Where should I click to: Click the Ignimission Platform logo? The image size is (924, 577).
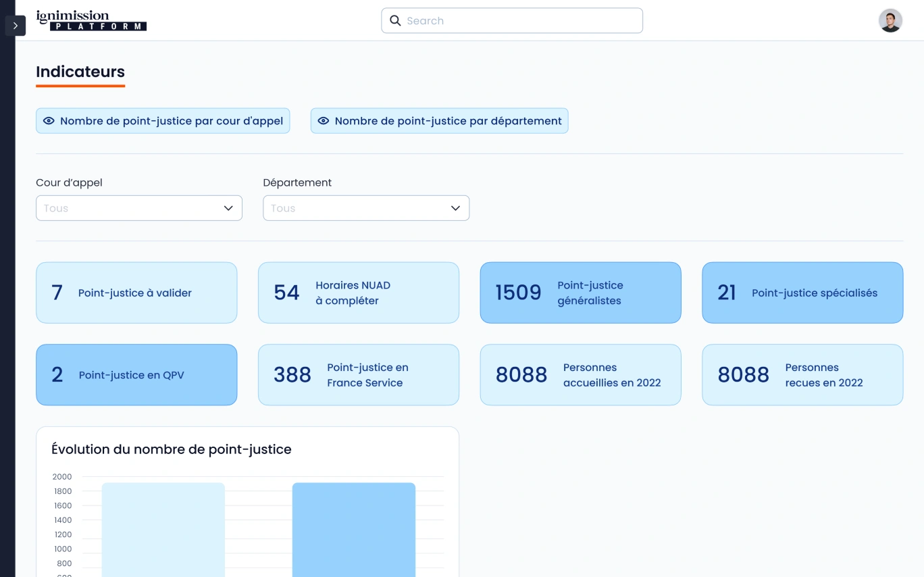[91, 20]
